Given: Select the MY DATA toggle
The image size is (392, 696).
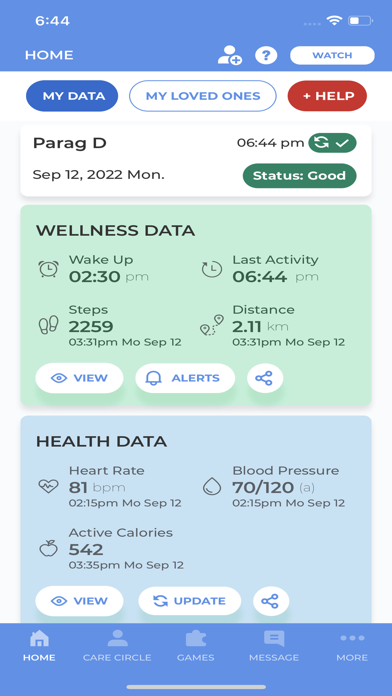Looking at the screenshot, I should coord(72,95).
